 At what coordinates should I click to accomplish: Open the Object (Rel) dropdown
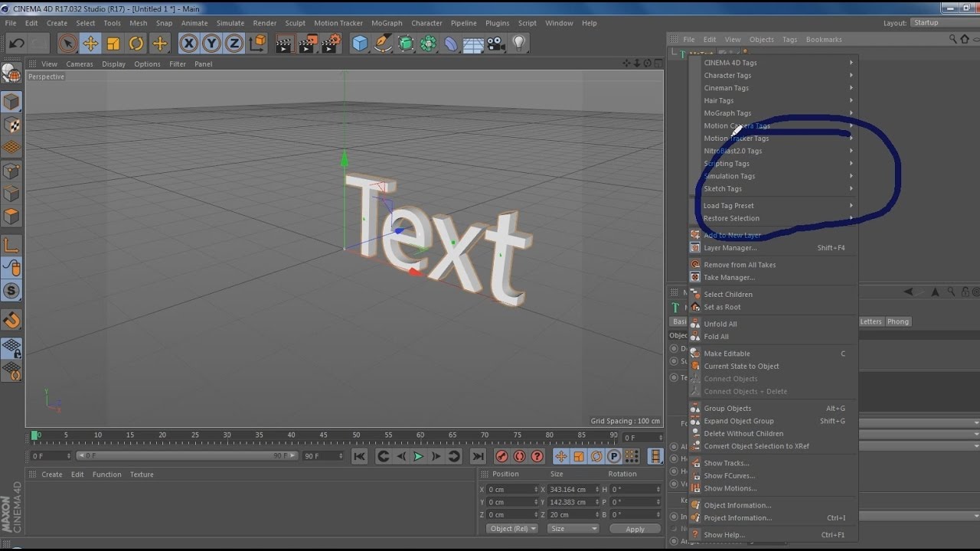coord(512,529)
